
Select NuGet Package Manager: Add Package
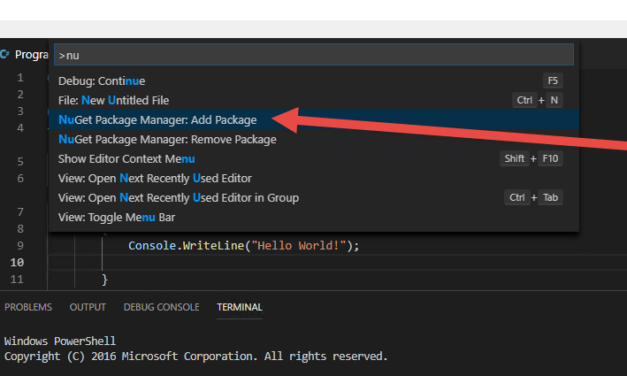tap(314, 120)
